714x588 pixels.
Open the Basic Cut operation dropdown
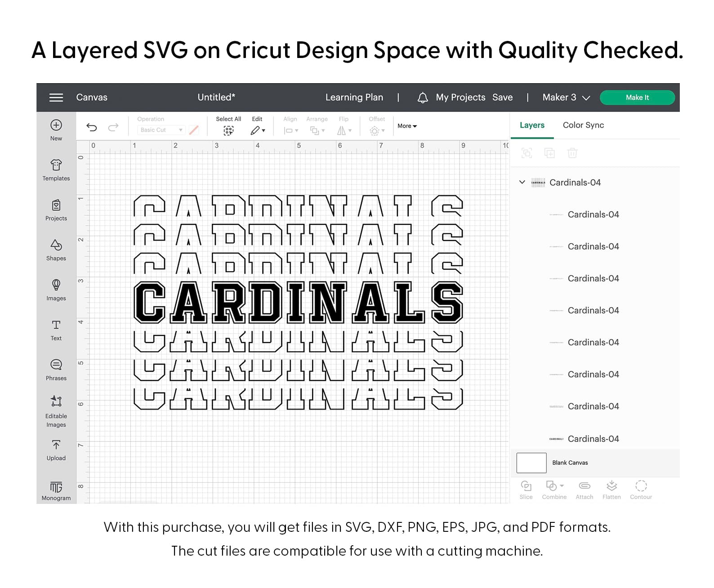pos(161,130)
